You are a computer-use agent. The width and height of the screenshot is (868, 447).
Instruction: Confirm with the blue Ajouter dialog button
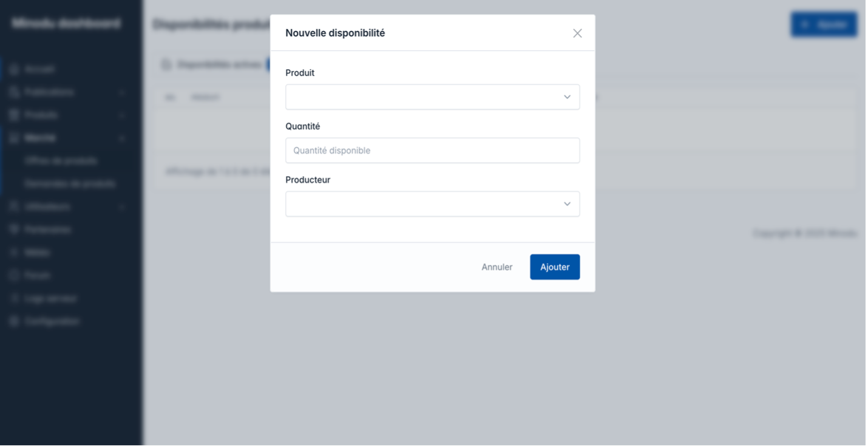(x=555, y=267)
